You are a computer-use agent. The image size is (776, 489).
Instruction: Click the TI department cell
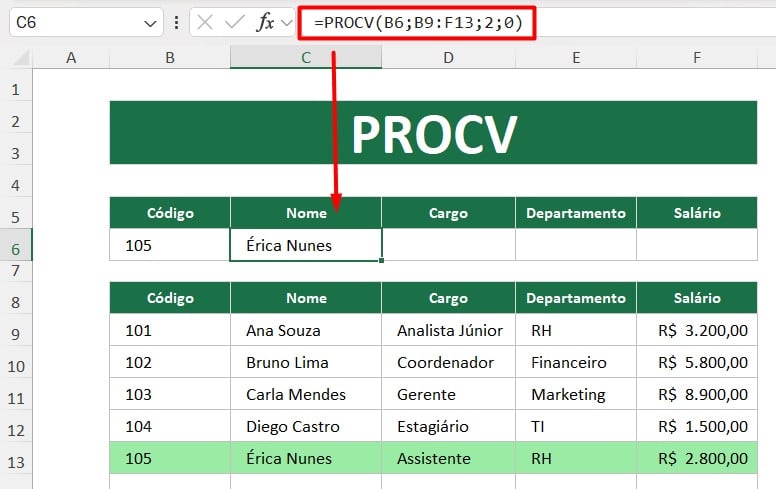click(576, 426)
